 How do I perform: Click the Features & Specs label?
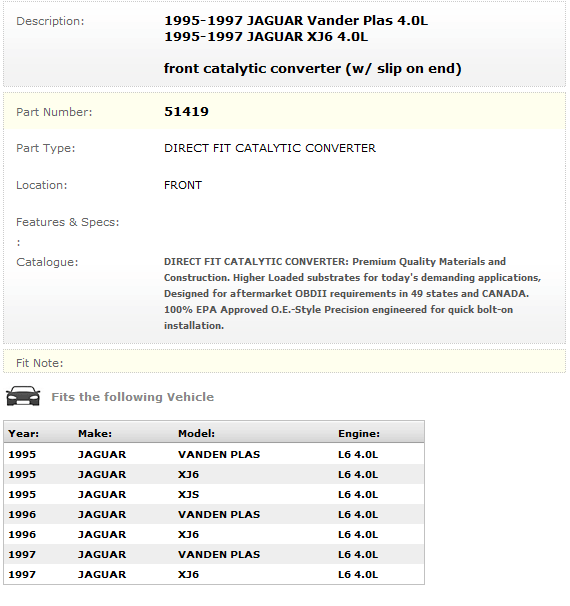point(68,222)
